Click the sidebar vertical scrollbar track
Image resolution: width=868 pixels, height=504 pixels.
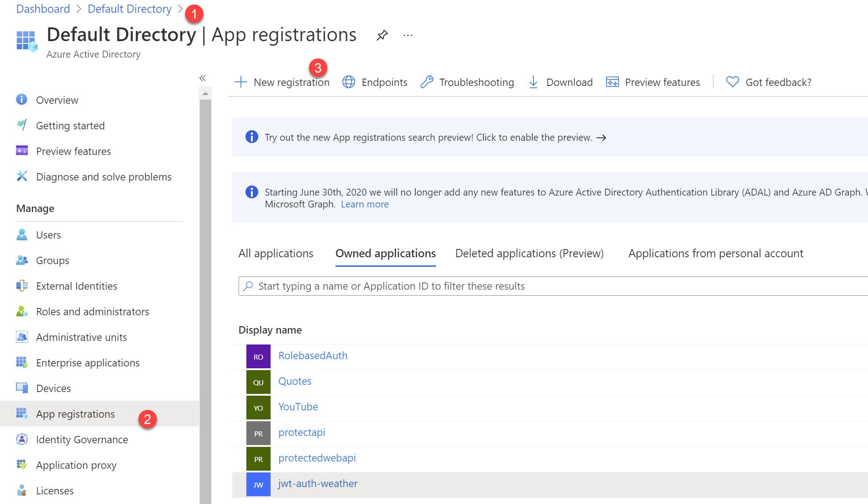point(205,302)
